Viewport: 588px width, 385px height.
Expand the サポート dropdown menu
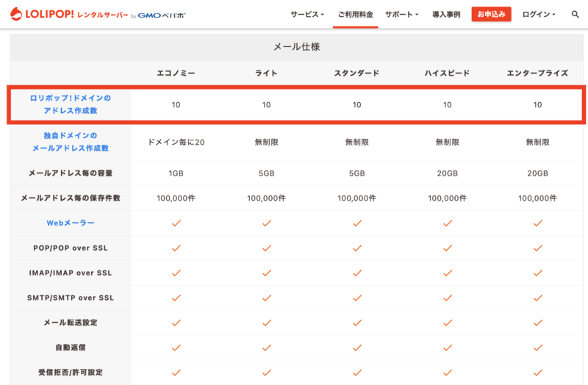point(401,15)
